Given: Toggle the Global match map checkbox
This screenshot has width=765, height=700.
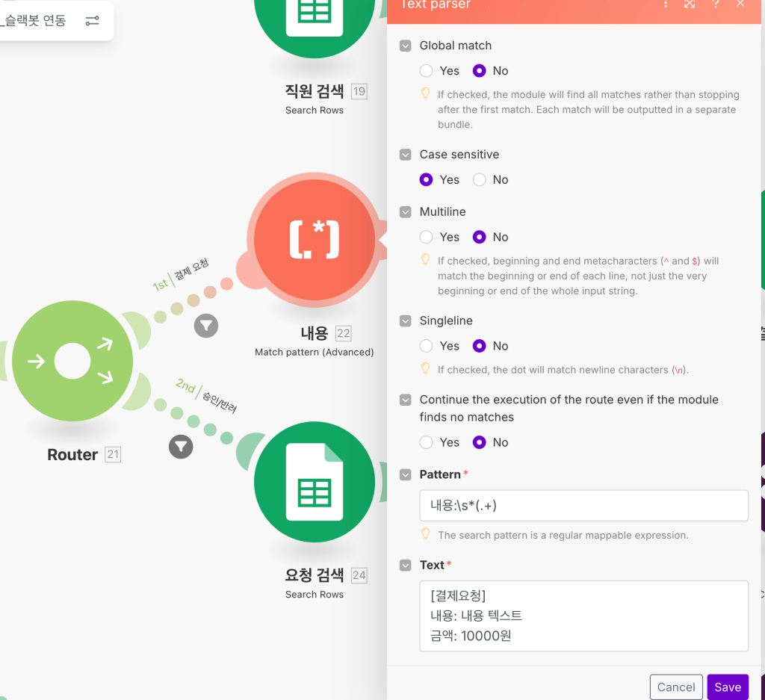Looking at the screenshot, I should (406, 46).
